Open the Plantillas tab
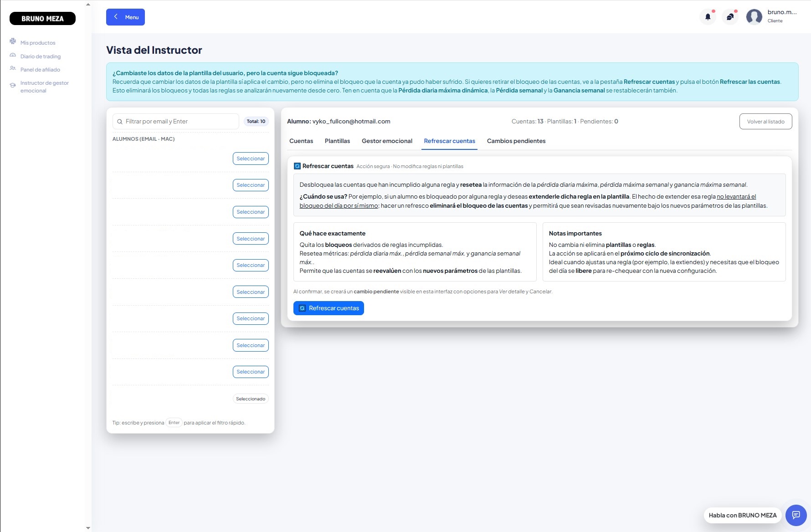This screenshot has height=532, width=811. click(x=337, y=141)
